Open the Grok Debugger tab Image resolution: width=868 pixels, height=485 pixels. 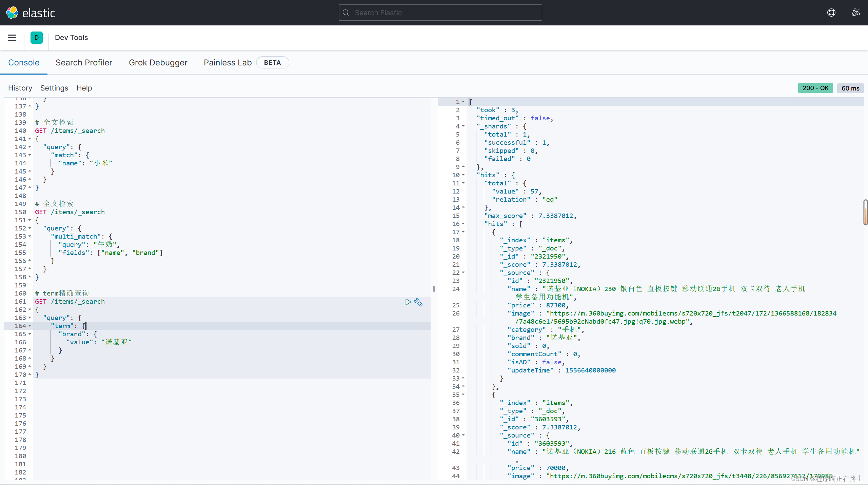[158, 63]
